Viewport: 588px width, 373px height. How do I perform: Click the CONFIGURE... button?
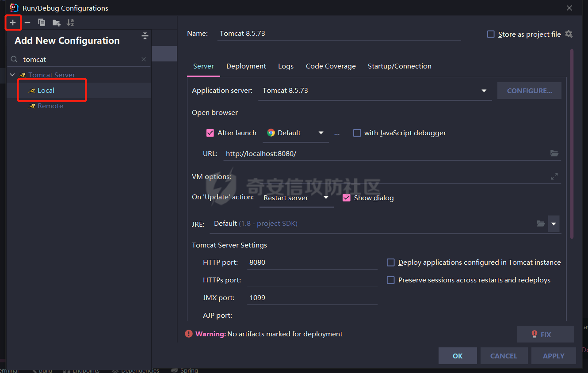[x=529, y=91]
